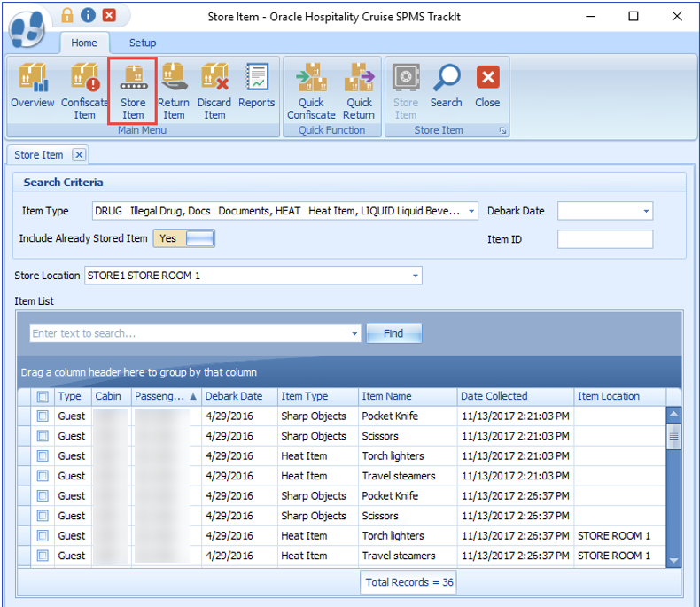Sort by the Debark Date column header

coord(239,396)
